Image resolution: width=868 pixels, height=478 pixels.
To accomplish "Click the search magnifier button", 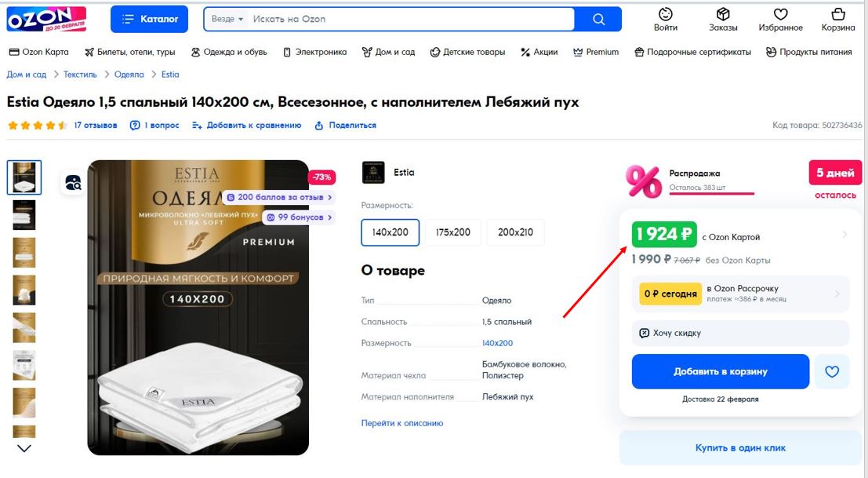I will coord(598,19).
